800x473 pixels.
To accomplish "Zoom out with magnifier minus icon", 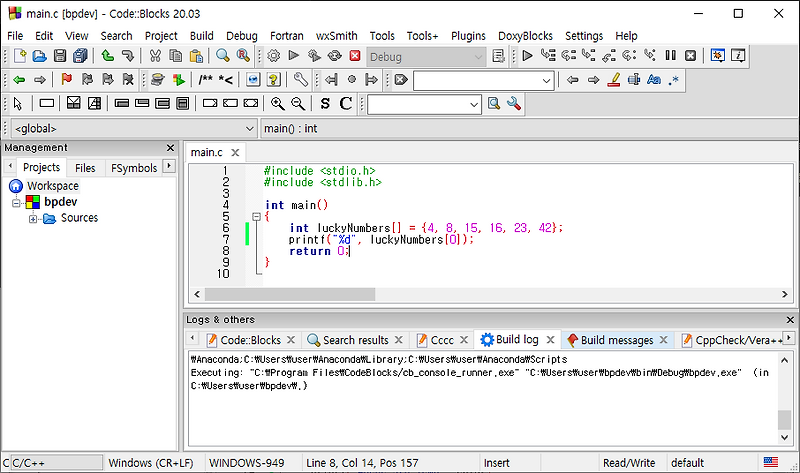I will [298, 104].
